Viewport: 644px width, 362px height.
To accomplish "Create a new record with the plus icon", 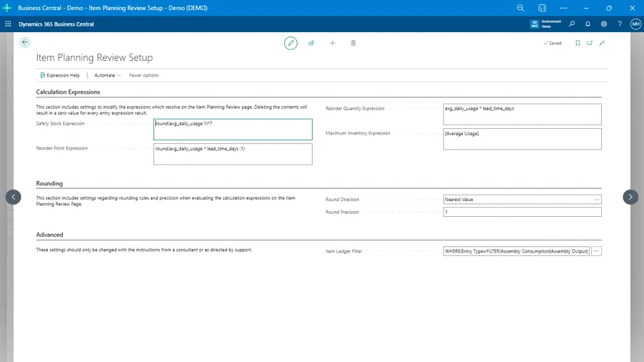I will coord(332,43).
